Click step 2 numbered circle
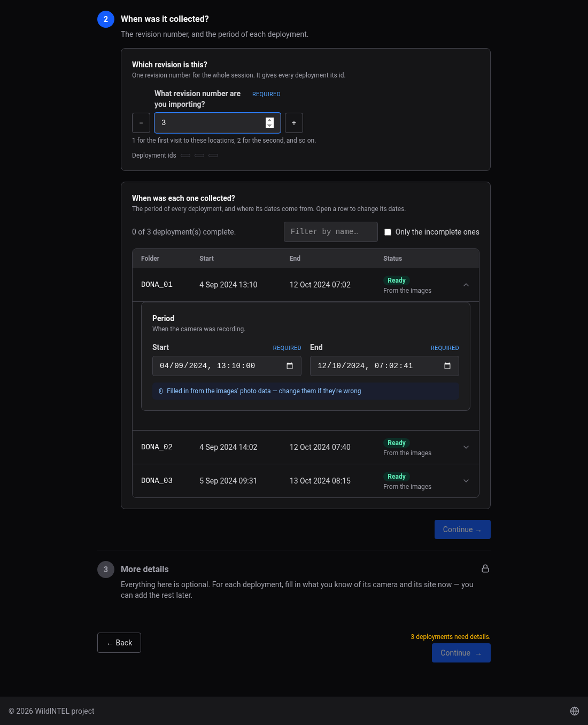 pyautogui.click(x=106, y=19)
